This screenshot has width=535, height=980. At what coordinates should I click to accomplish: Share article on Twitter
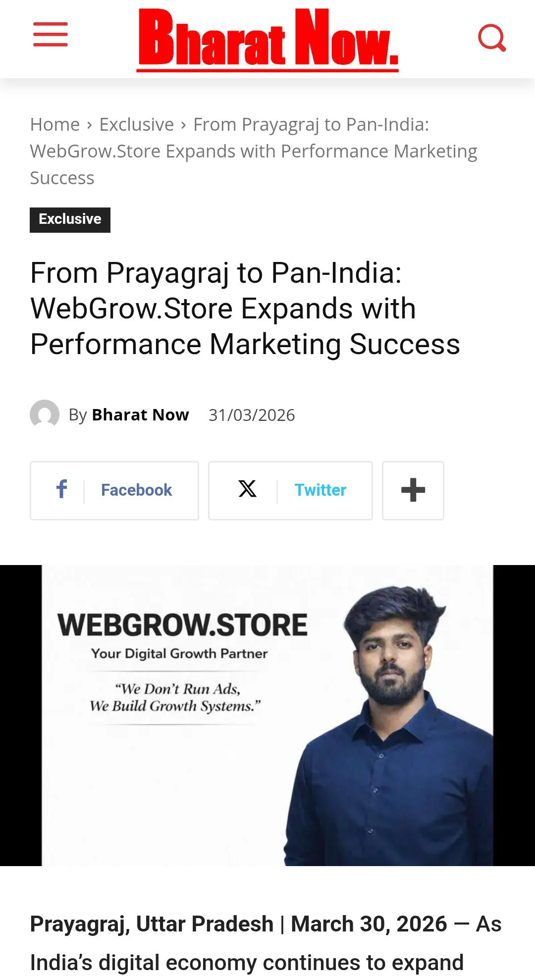coord(290,490)
